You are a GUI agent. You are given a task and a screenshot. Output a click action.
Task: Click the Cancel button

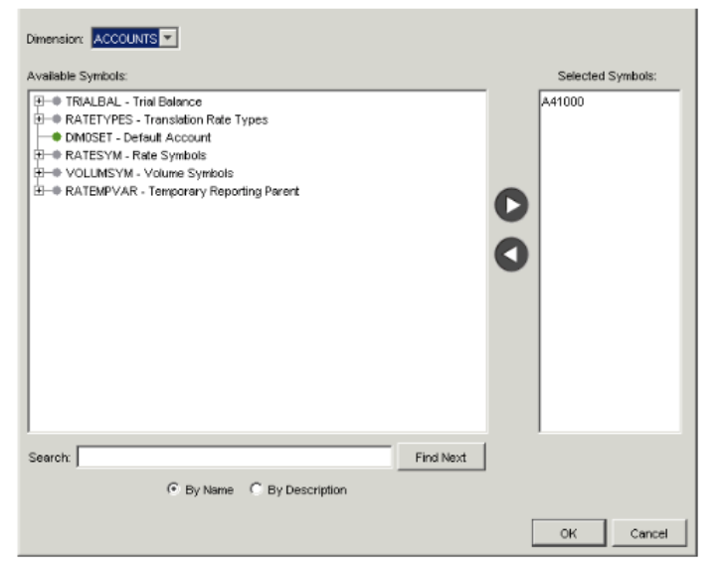pyautogui.click(x=648, y=533)
